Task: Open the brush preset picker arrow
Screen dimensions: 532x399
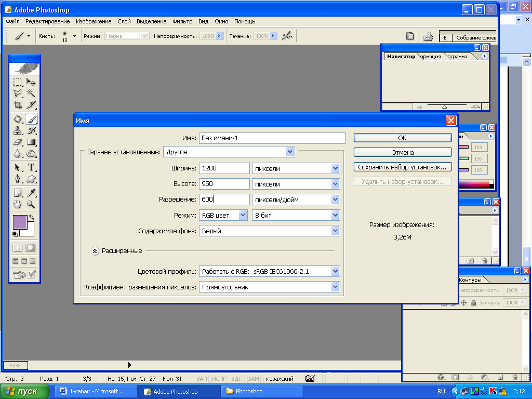Action: 74,36
